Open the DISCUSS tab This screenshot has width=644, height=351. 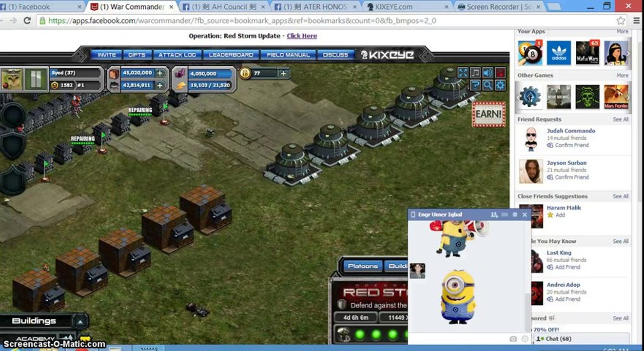(335, 55)
